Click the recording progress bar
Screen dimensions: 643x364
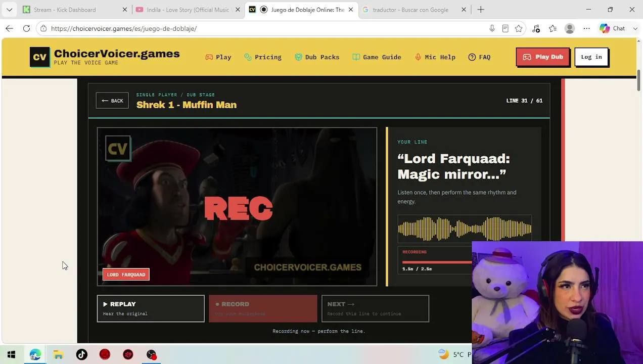(x=437, y=262)
